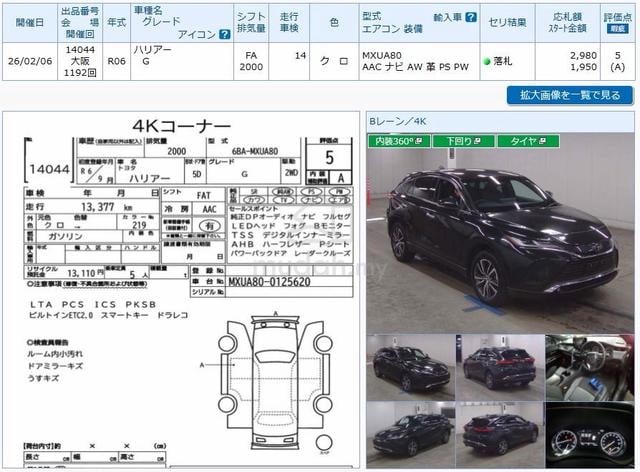Select the color cell クロ
The height and width of the screenshot is (472, 640).
pos(334,61)
